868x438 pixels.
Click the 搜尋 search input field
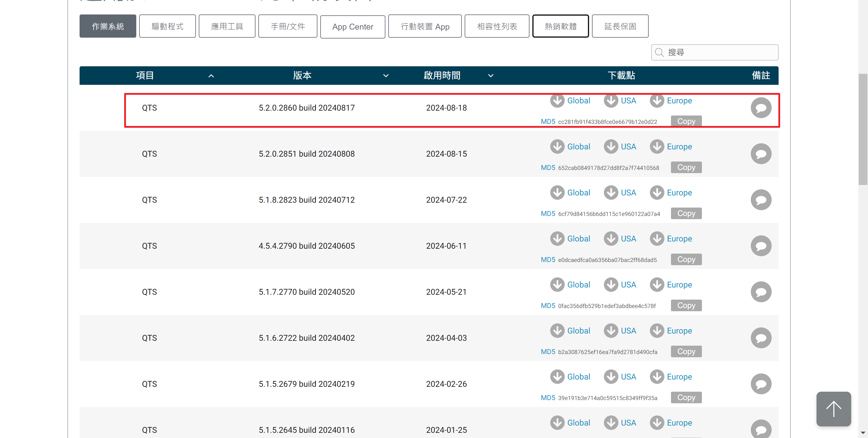(x=721, y=52)
